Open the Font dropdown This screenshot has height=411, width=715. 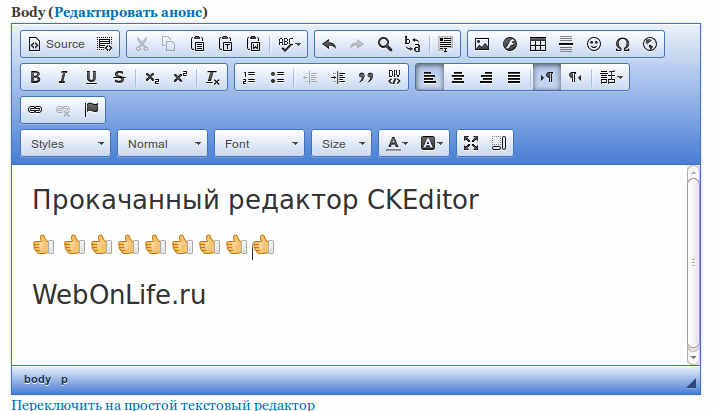pyautogui.click(x=259, y=144)
